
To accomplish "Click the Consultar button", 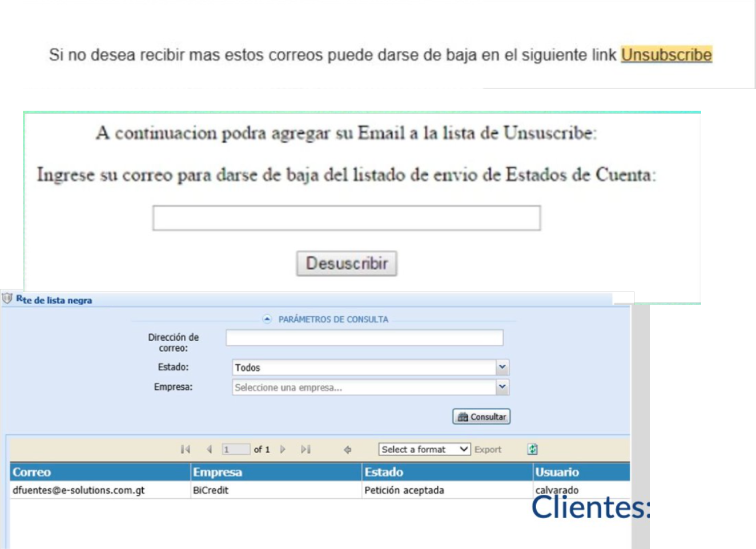I will click(481, 417).
